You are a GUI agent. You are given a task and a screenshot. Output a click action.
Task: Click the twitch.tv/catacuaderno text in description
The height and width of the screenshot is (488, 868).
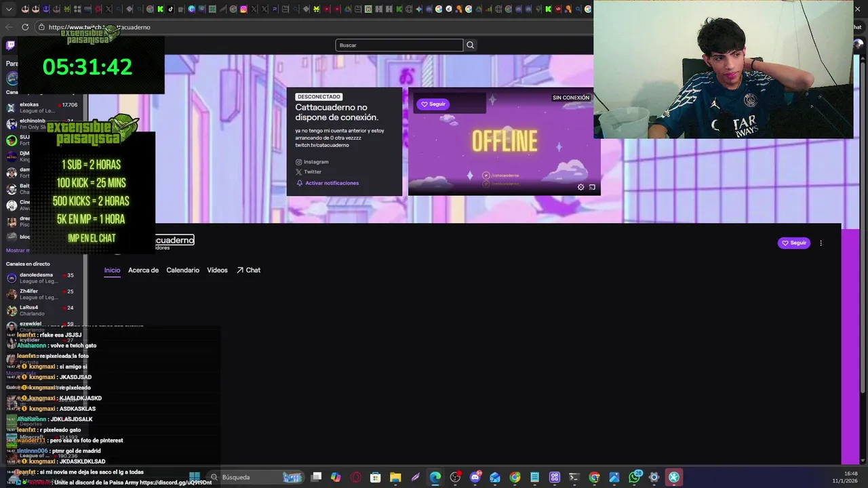pos(322,145)
